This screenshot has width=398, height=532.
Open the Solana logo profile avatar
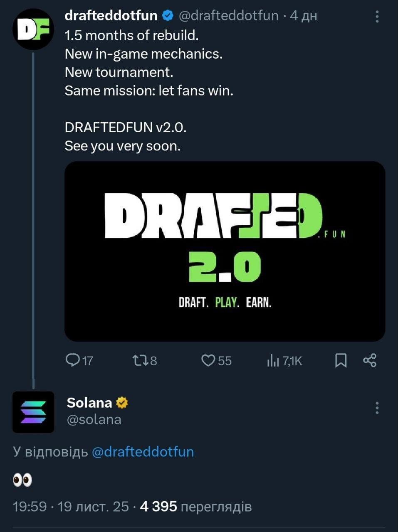coord(33,412)
